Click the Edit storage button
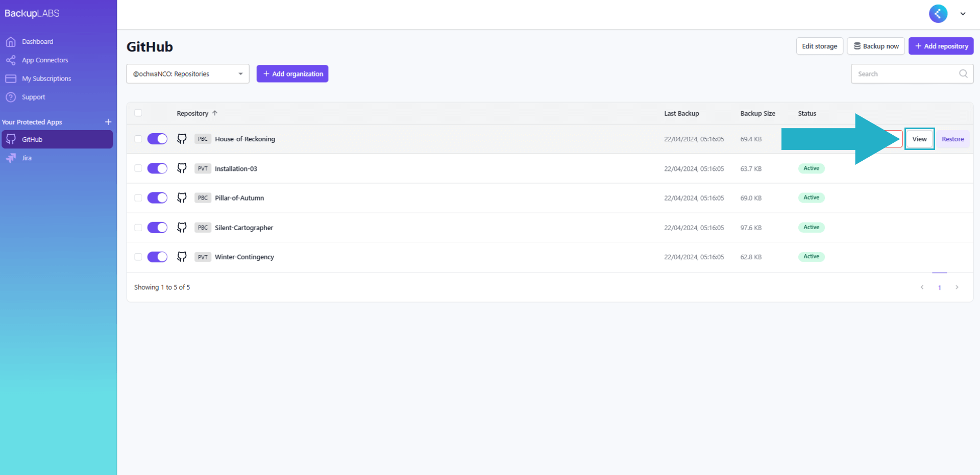Screen dimensions: 980x475 click(819, 46)
